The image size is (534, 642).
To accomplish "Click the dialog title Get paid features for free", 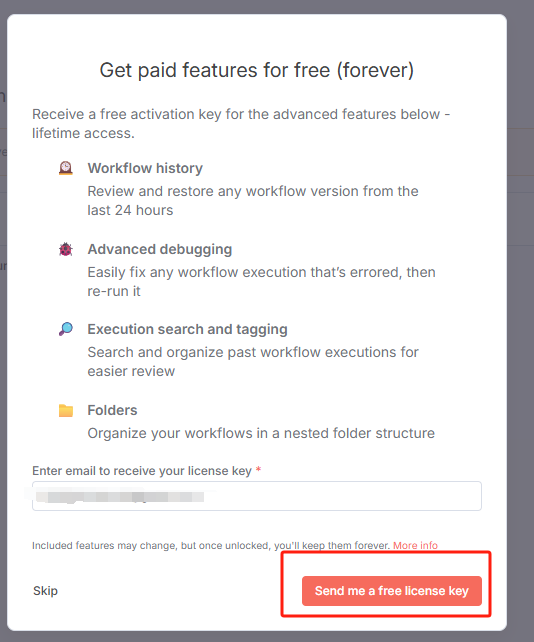I will click(x=257, y=70).
